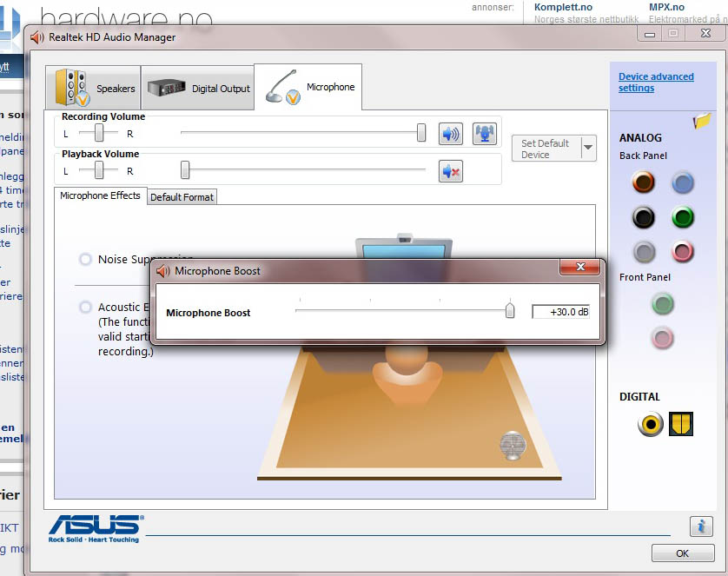Click the fan icon in the room illustration
Image resolution: width=728 pixels, height=576 pixels.
(513, 446)
